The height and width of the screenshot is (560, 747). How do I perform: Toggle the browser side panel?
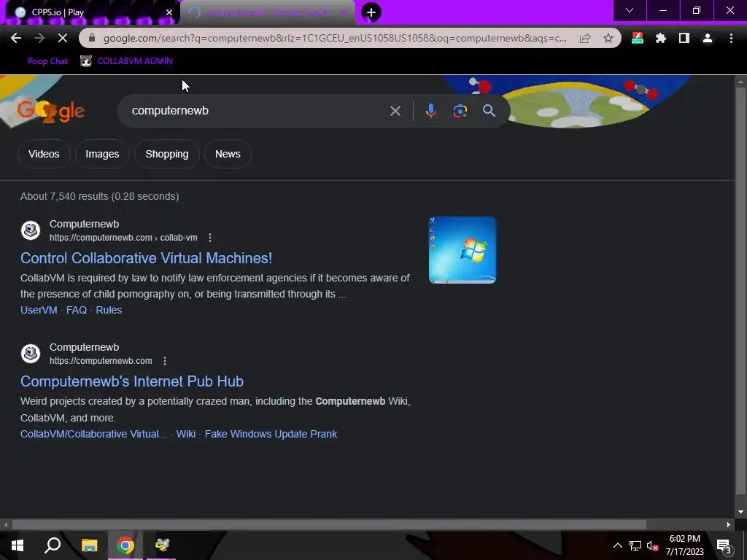coord(684,38)
